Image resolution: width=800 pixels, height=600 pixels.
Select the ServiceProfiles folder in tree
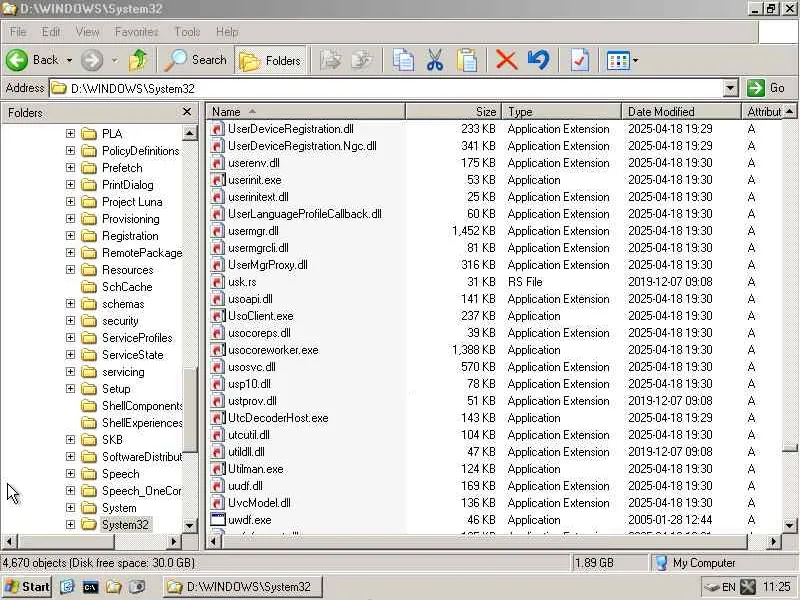click(137, 338)
